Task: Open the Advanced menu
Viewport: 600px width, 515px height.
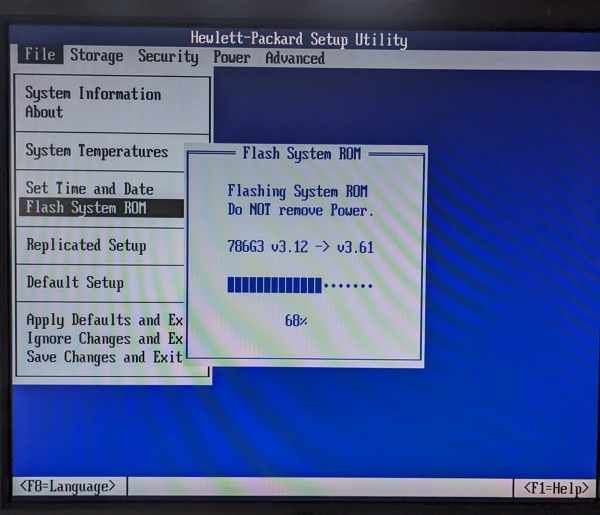Action: click(x=295, y=58)
